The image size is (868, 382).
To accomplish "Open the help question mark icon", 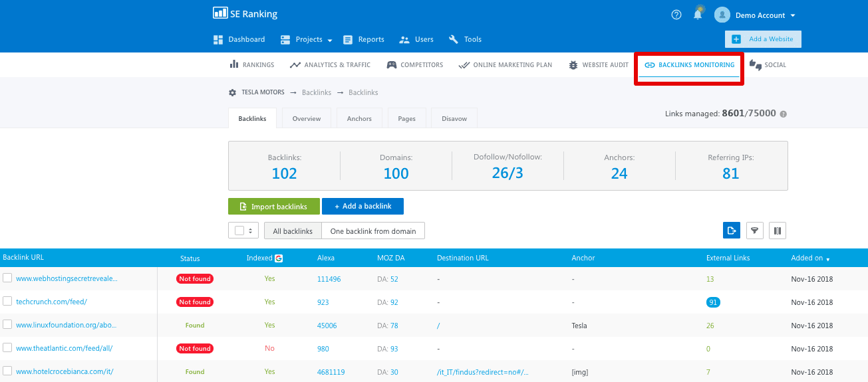I will click(676, 15).
